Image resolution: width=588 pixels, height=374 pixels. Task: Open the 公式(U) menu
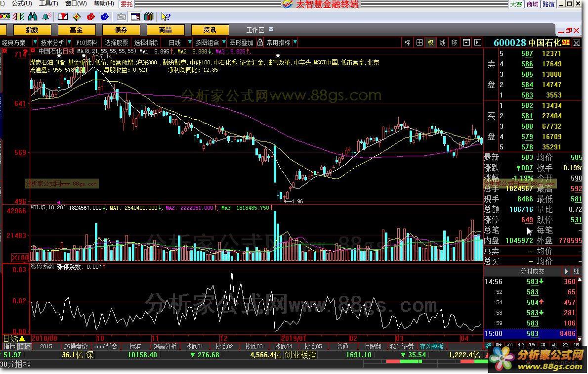pos(22,3)
